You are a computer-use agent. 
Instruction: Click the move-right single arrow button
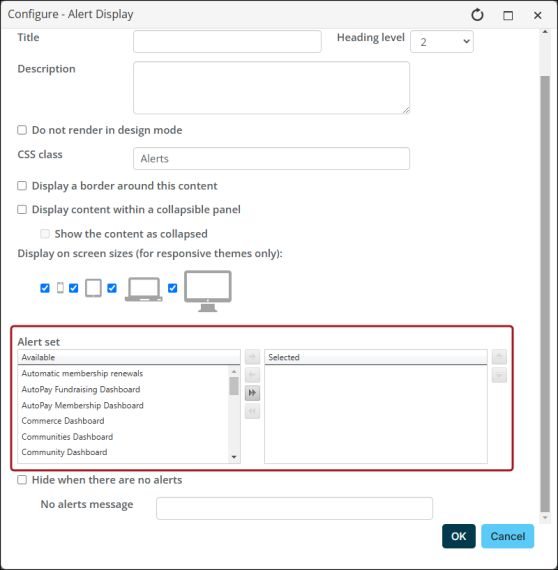pyautogui.click(x=252, y=357)
